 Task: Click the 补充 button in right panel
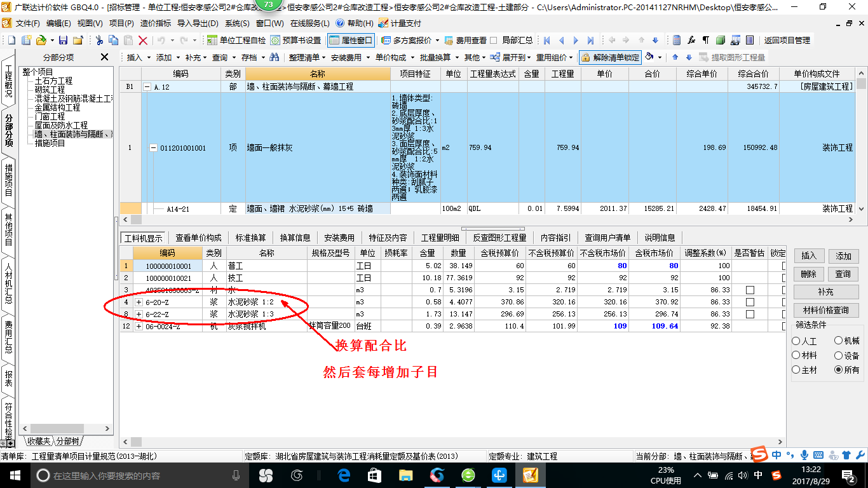(x=826, y=292)
